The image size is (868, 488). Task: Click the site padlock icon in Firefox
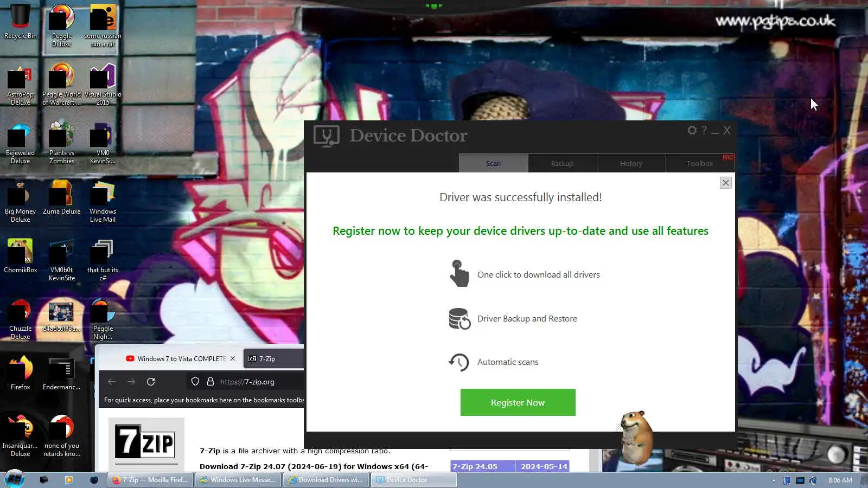(210, 382)
